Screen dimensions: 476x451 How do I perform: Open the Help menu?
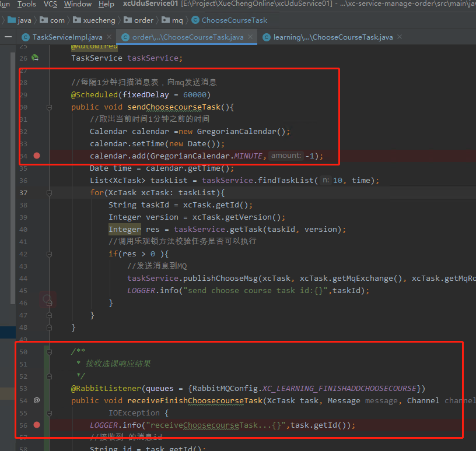pyautogui.click(x=106, y=4)
